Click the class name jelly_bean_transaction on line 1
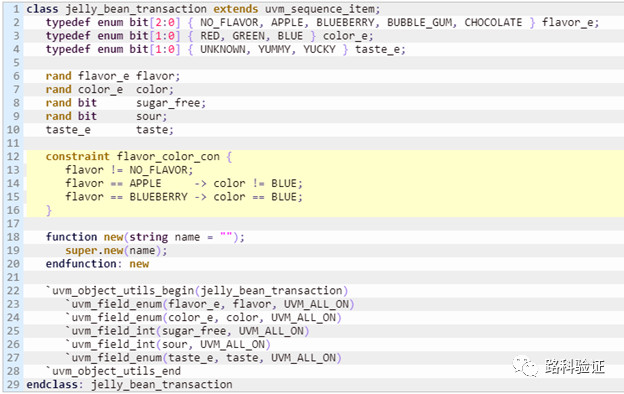The height and width of the screenshot is (394, 624). click(x=136, y=9)
